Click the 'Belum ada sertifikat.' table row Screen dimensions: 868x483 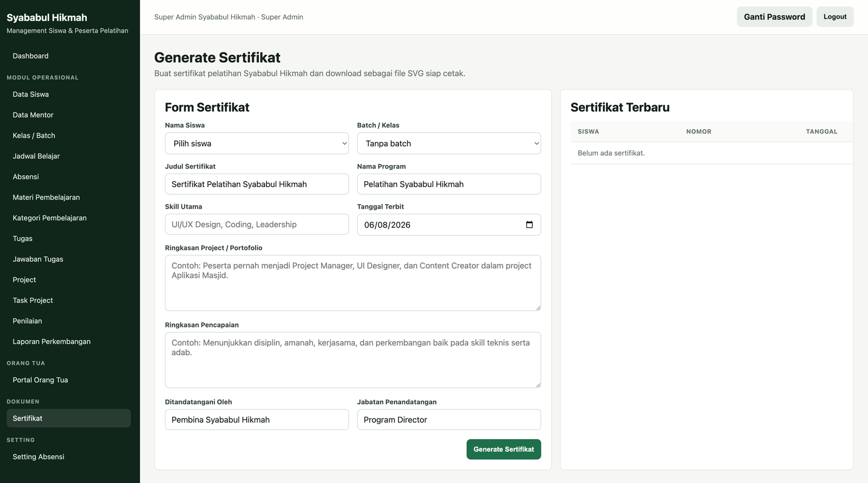[x=712, y=153]
